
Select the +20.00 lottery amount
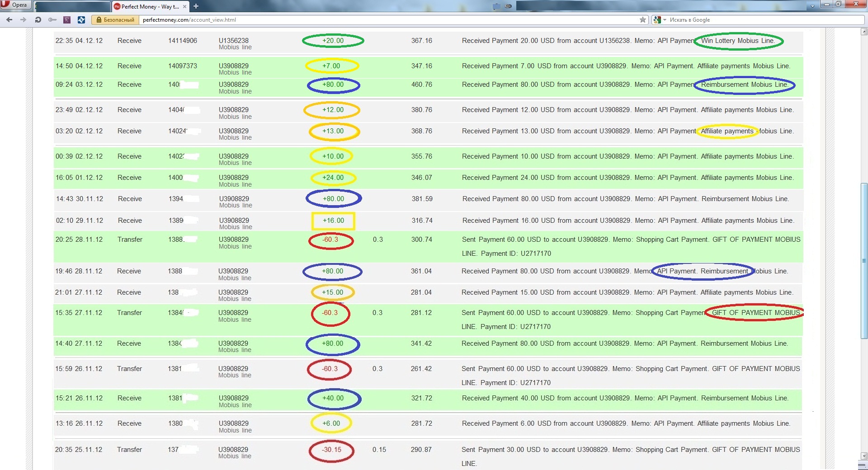(333, 41)
